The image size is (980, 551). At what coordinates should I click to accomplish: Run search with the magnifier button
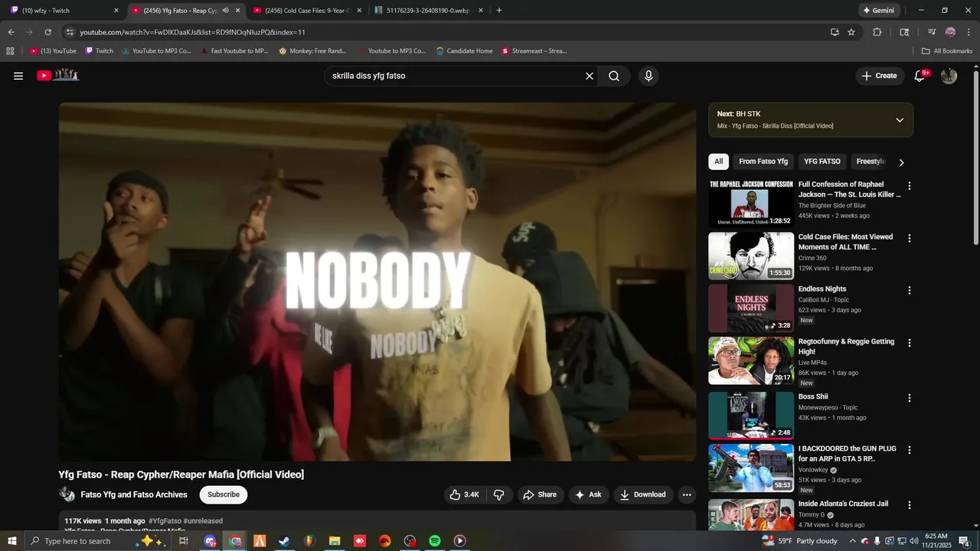(x=614, y=76)
